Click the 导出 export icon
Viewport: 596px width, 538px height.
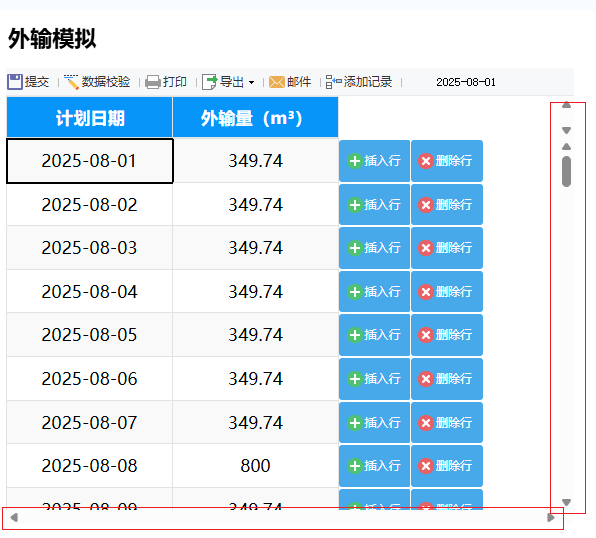[210, 82]
